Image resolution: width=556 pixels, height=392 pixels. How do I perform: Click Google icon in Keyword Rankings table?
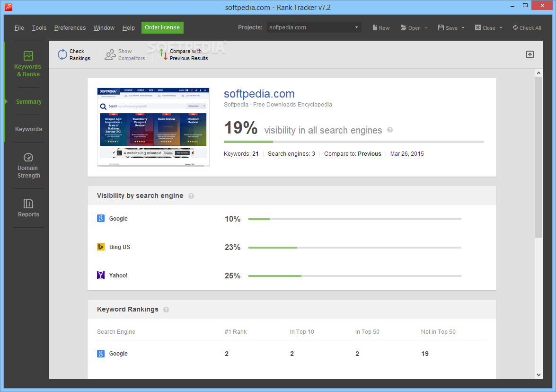(101, 353)
